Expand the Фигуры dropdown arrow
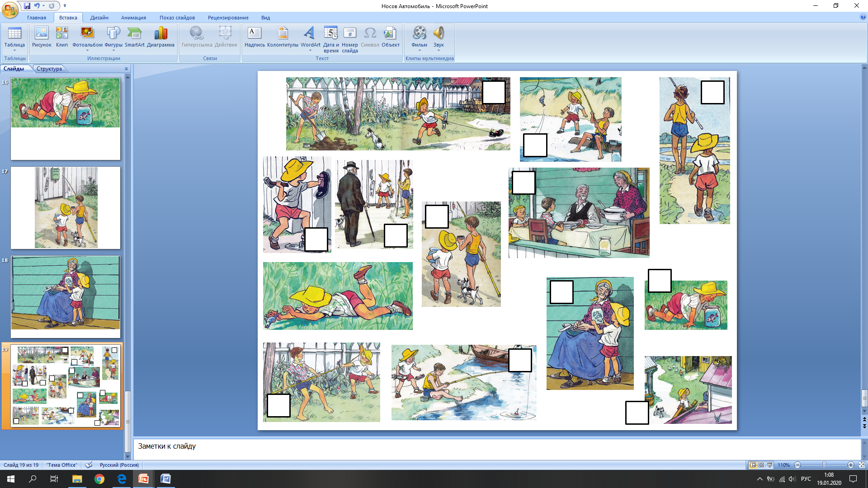 click(113, 51)
